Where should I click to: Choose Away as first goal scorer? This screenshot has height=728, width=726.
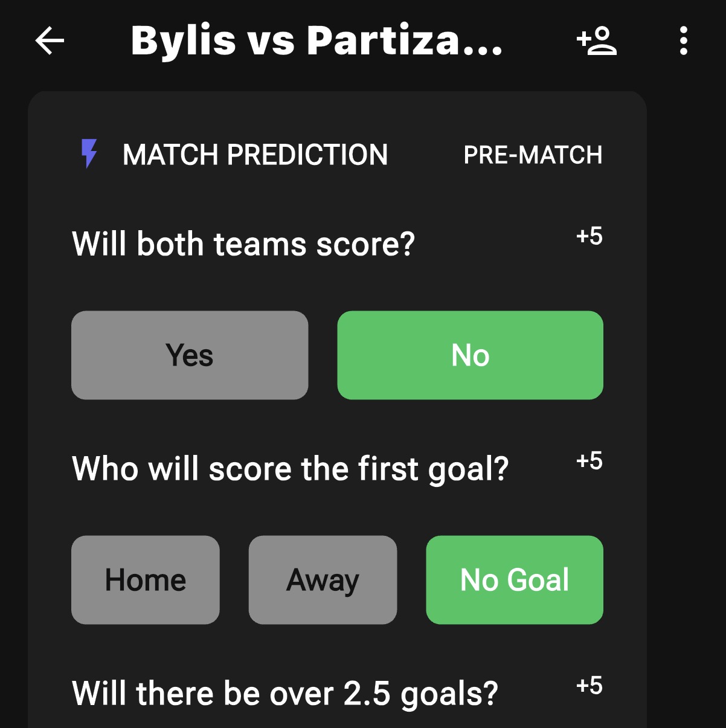click(323, 580)
